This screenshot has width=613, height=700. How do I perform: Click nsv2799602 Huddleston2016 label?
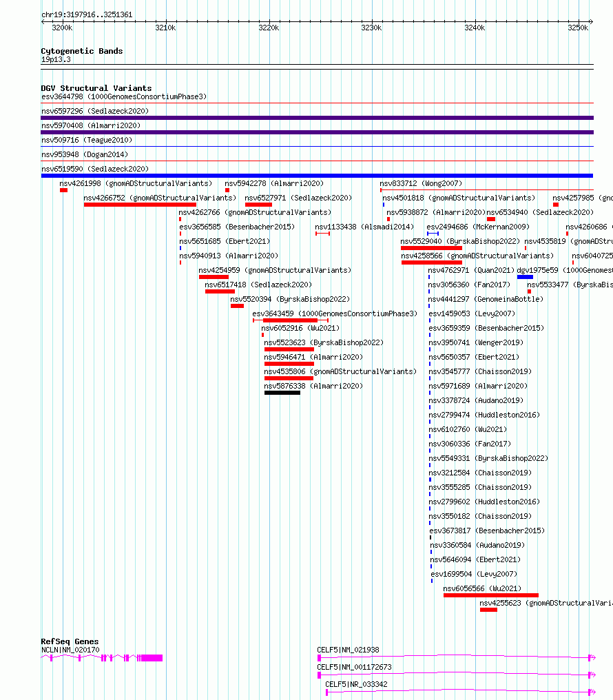pyautogui.click(x=484, y=502)
